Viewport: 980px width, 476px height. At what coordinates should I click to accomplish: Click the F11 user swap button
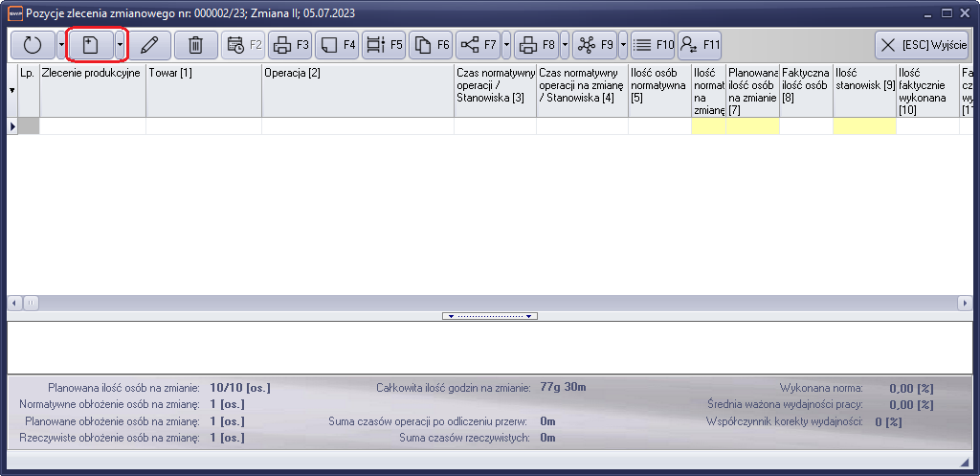click(700, 45)
